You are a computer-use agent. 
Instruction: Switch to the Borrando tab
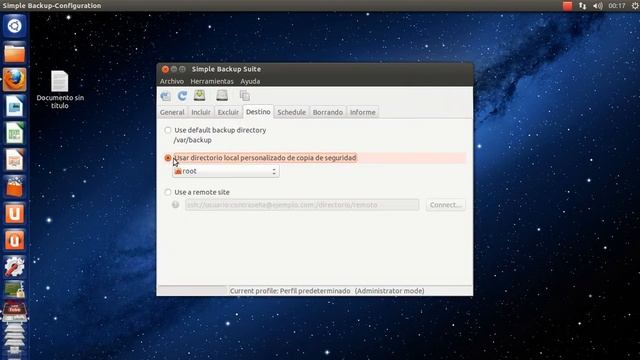pyautogui.click(x=328, y=112)
